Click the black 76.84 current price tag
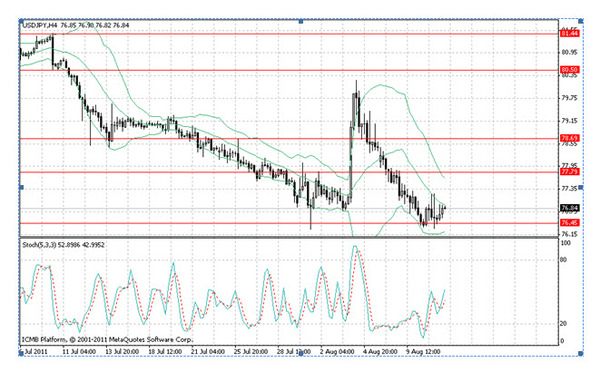 coord(570,208)
